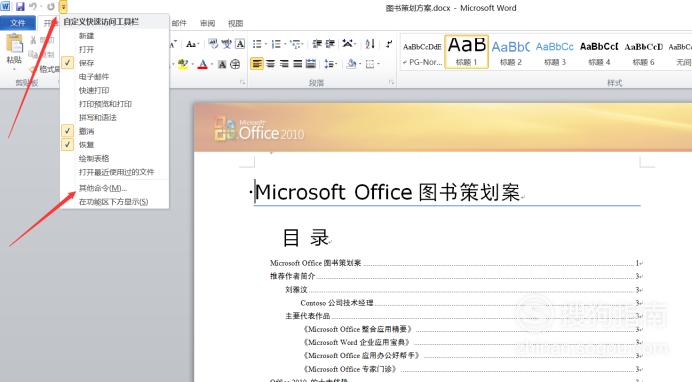Open the Customize Quick Access Toolbar dropdown arrow
Image resolution: width=692 pixels, height=382 pixels.
point(64,7)
